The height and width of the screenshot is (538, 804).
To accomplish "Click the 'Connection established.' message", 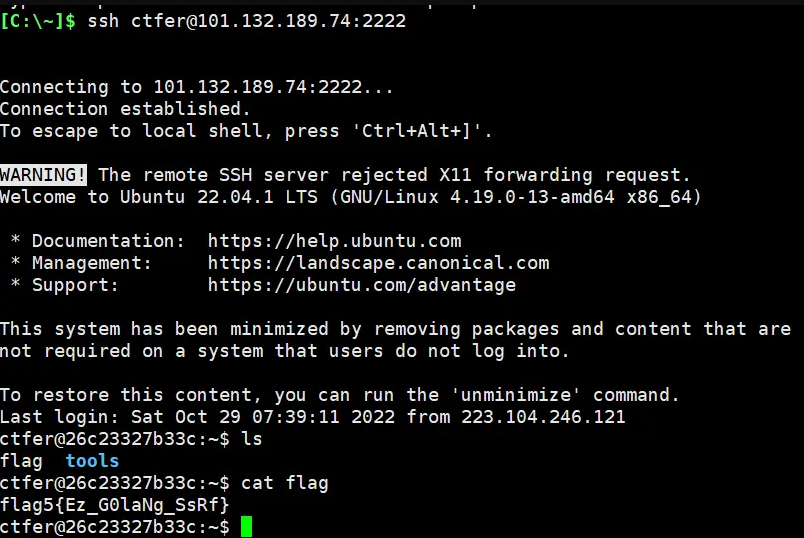I will click(125, 109).
